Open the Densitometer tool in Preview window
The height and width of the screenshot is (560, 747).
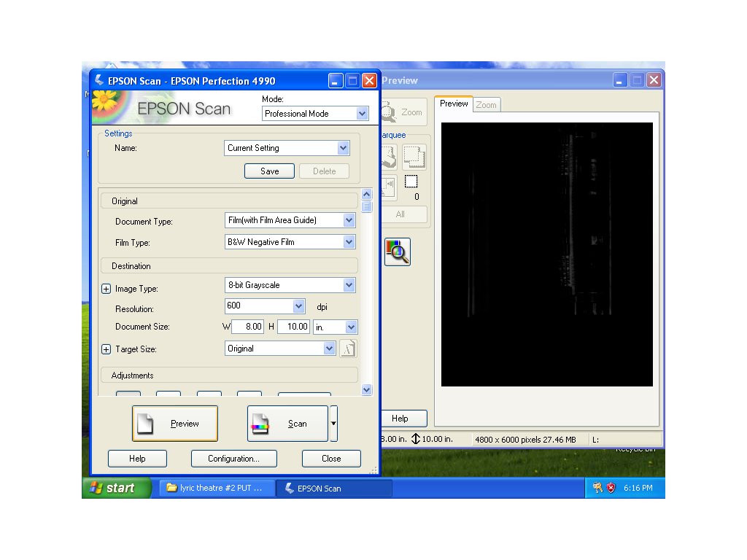tap(398, 252)
